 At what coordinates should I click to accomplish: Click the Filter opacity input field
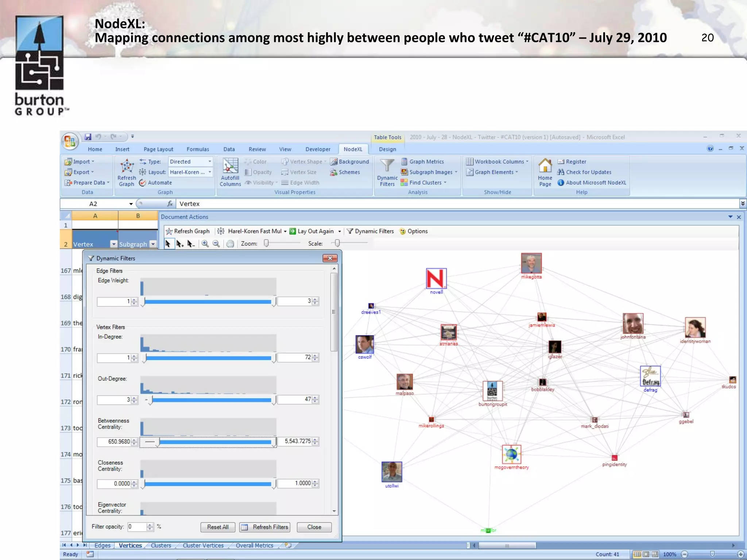[137, 527]
